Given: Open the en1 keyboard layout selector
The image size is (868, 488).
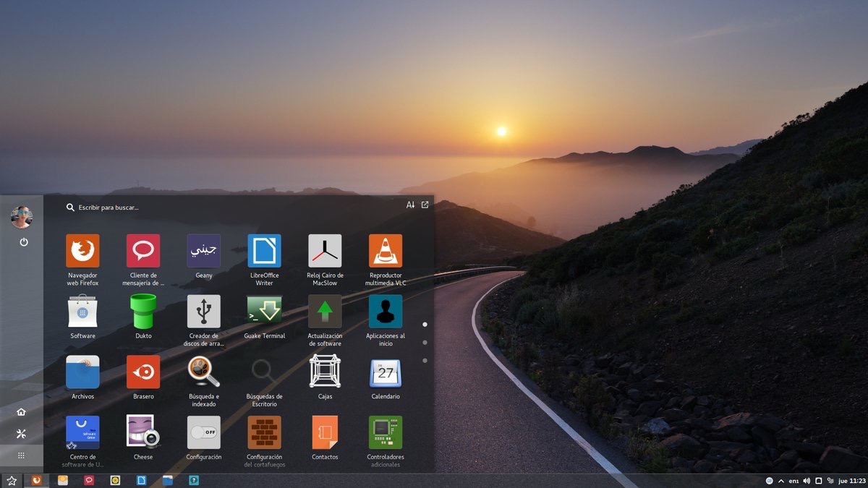Looking at the screenshot, I should [793, 481].
